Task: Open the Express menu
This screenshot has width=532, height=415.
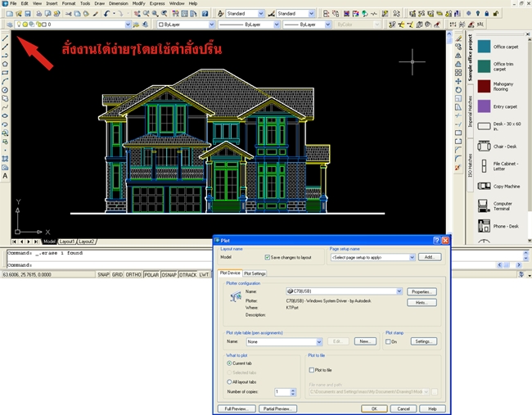Action: 157,3
